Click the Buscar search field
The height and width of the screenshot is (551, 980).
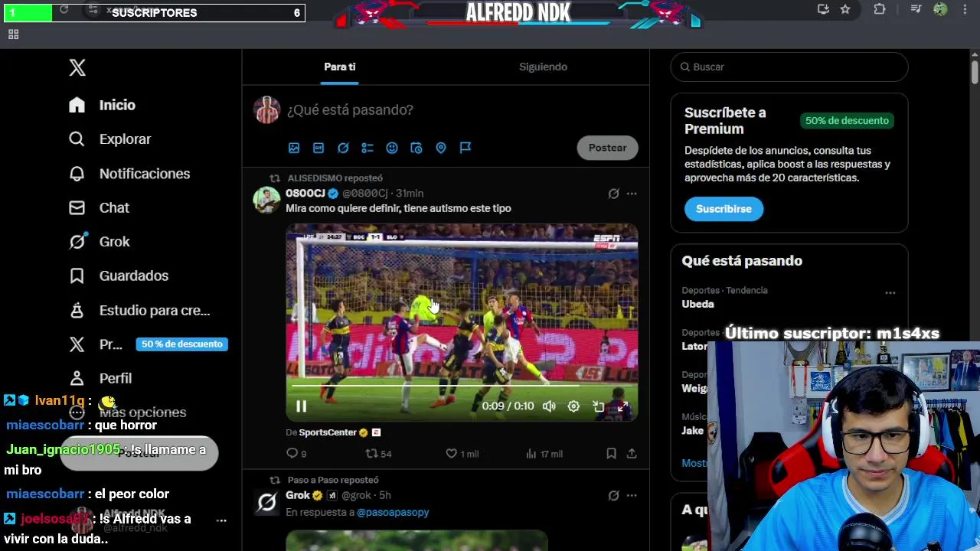(x=789, y=67)
